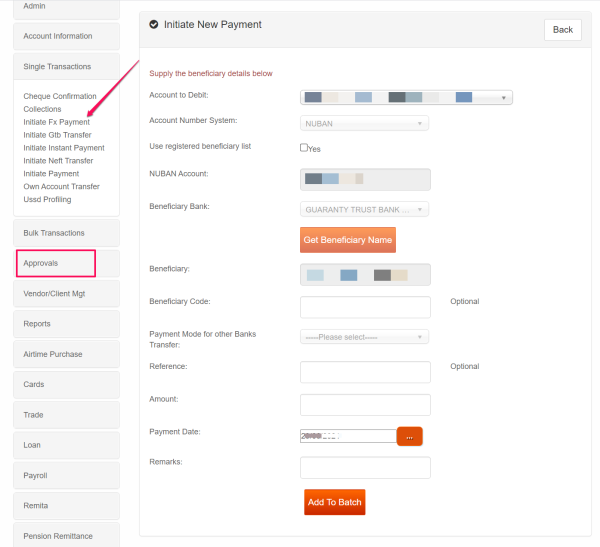Click the checkmark icon beside Initiate New Payment

(x=154, y=24)
